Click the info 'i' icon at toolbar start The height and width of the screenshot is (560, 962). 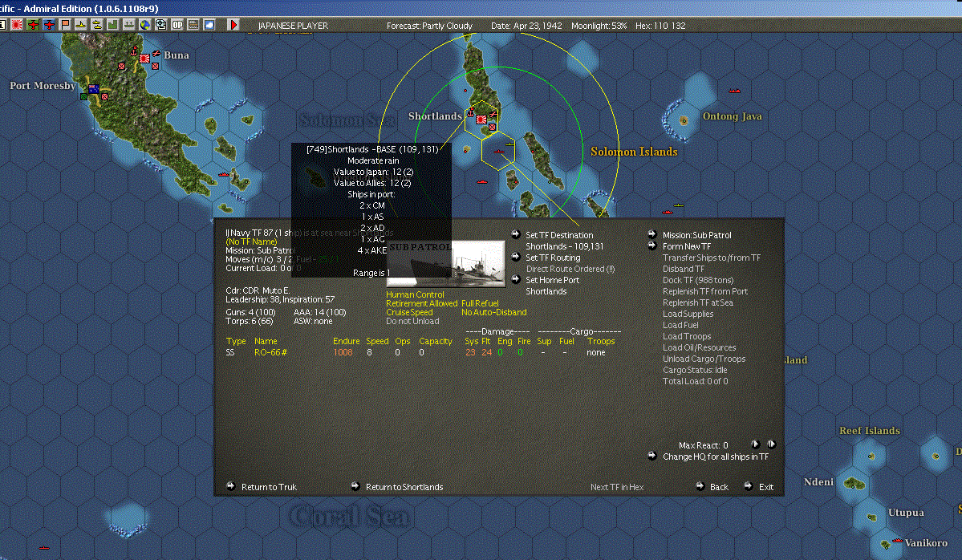click(x=2, y=25)
